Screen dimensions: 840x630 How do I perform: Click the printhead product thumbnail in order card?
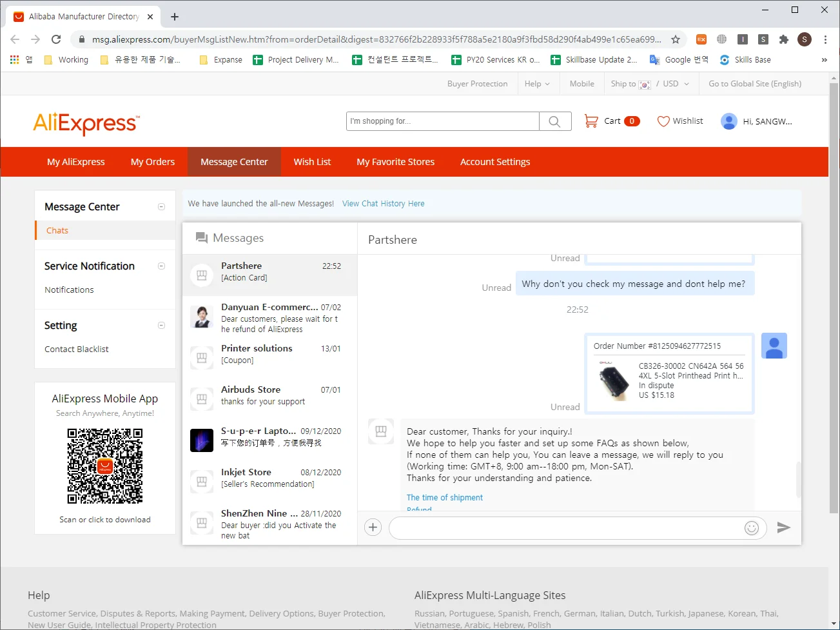tap(614, 380)
